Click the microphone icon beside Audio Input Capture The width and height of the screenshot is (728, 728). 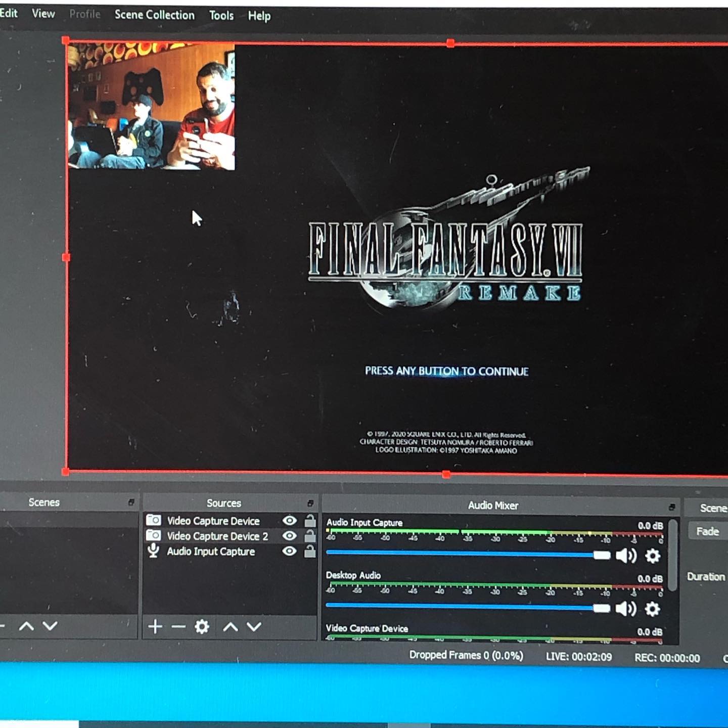pyautogui.click(x=153, y=551)
